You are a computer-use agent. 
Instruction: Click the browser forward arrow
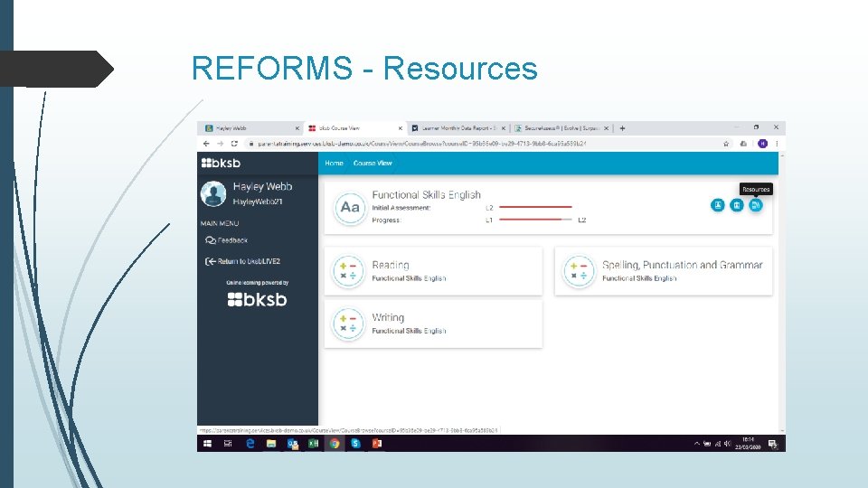(220, 144)
